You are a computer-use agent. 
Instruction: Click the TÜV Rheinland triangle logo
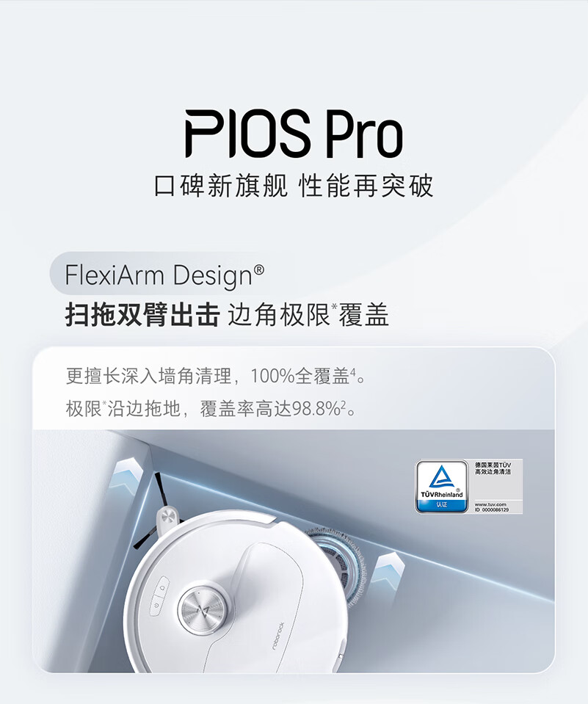[441, 478]
